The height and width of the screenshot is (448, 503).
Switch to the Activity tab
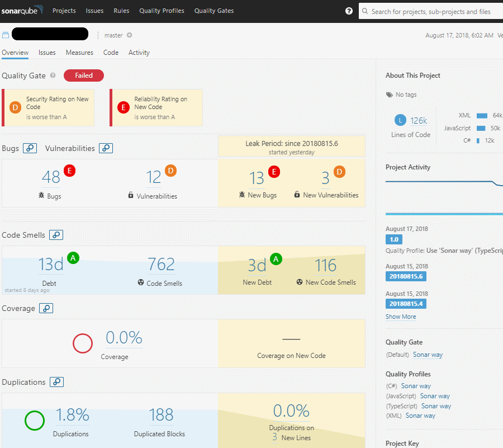click(x=139, y=53)
